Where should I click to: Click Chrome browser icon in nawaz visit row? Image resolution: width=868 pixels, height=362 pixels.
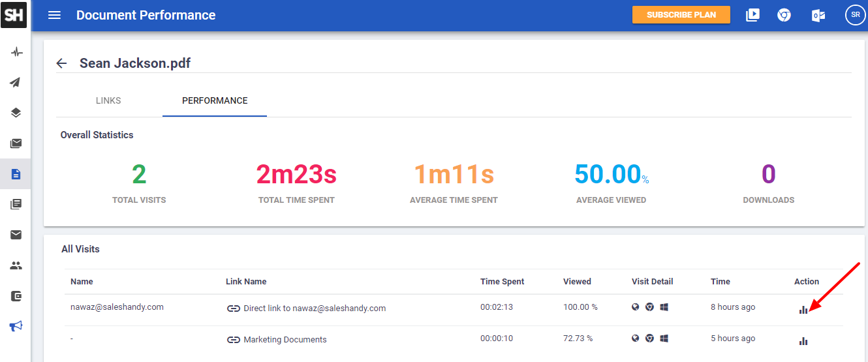pyautogui.click(x=649, y=307)
